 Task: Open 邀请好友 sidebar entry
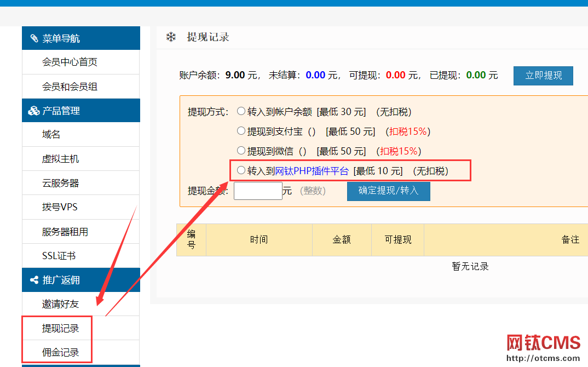[60, 304]
